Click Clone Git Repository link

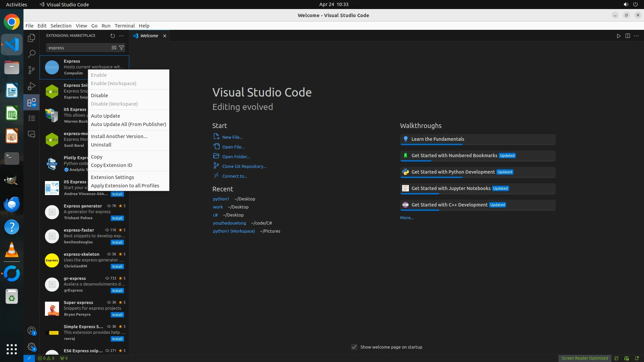pos(244,166)
